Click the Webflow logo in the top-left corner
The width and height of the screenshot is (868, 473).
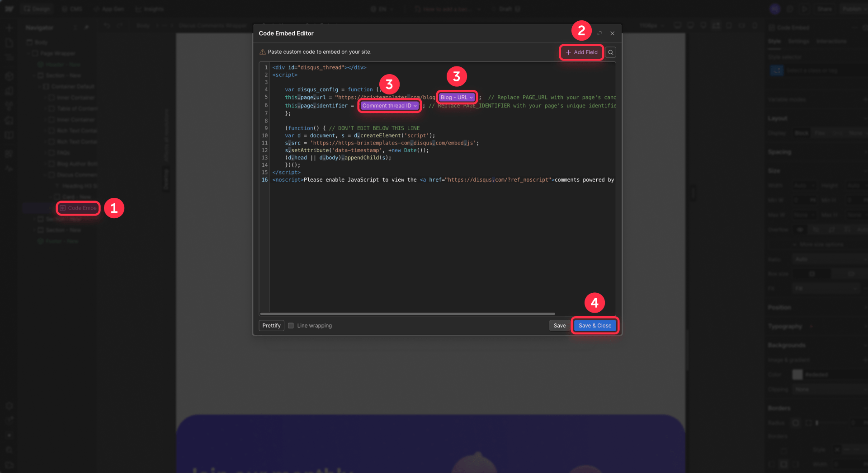coord(9,9)
